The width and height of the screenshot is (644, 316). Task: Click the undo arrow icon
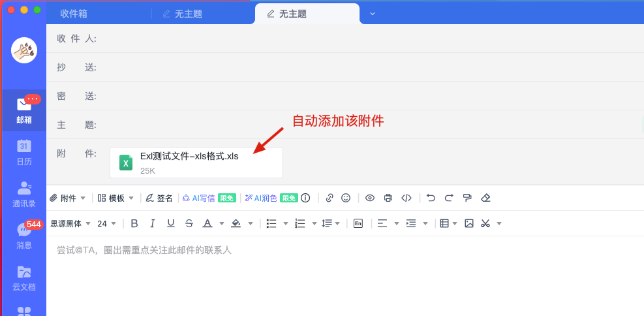pos(431,198)
